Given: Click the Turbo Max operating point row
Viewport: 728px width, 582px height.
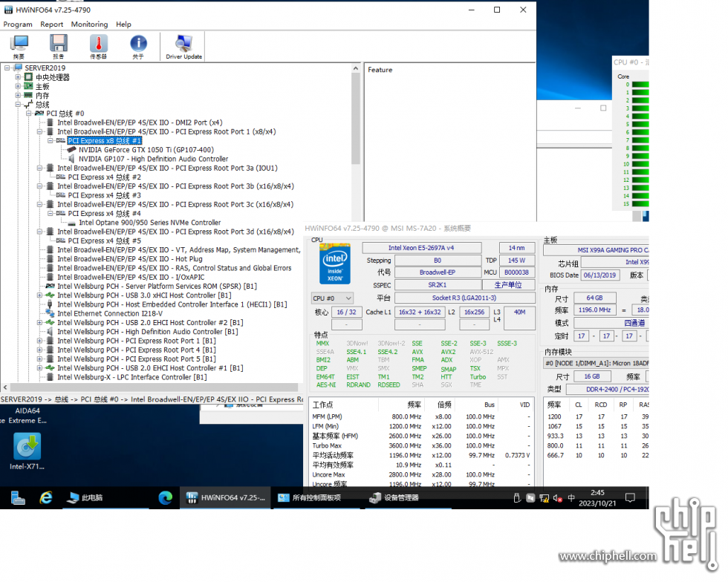Looking at the screenshot, I should pos(421,445).
